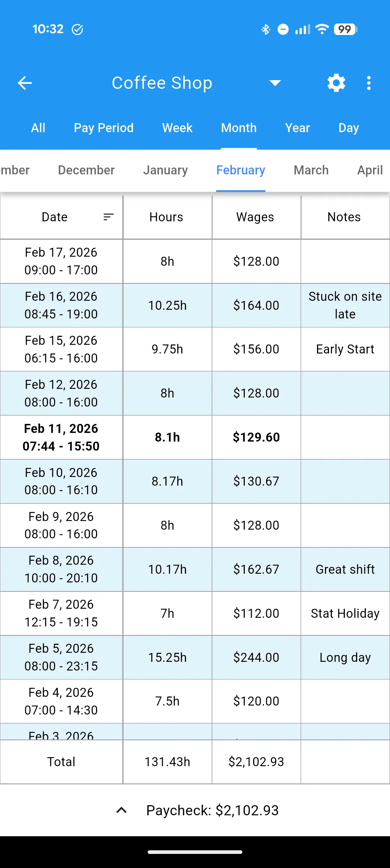Viewport: 390px width, 868px height.
Task: Navigate back using the back arrow
Action: pos(25,83)
